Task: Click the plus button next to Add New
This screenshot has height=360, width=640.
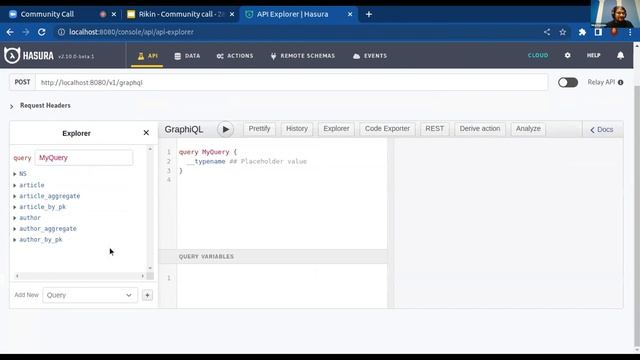Action: [x=147, y=295]
